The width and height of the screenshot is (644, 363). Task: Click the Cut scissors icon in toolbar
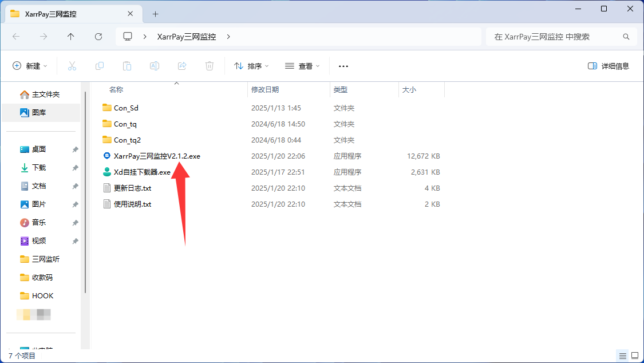point(72,66)
